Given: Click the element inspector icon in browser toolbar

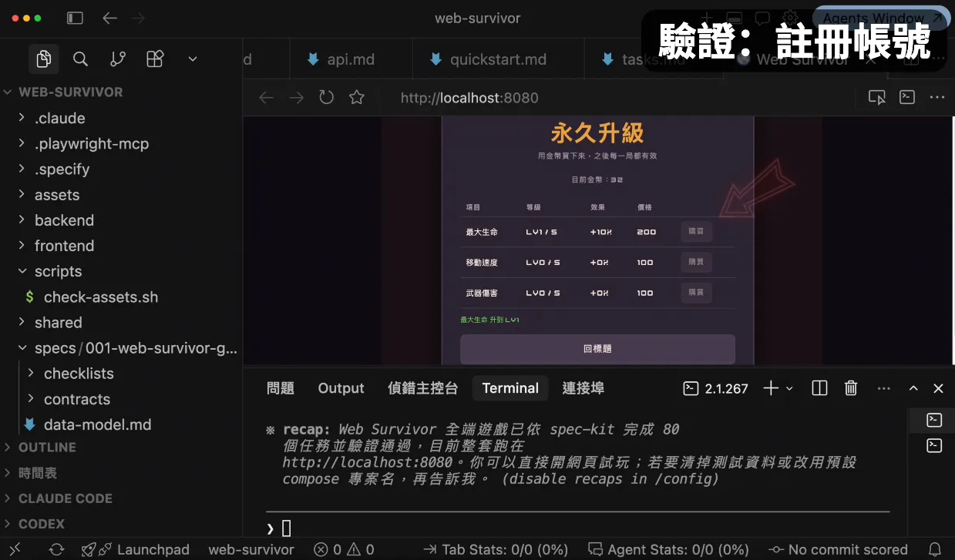Looking at the screenshot, I should click(877, 98).
